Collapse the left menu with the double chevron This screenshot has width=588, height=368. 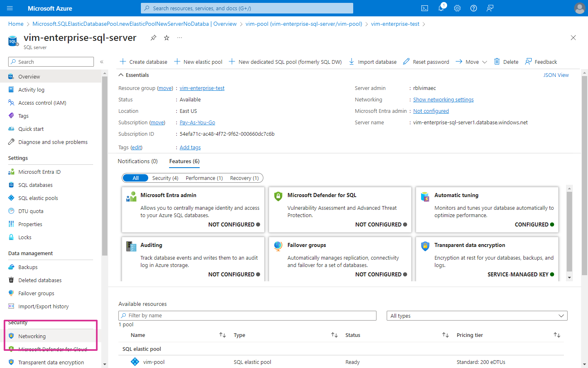pyautogui.click(x=102, y=62)
